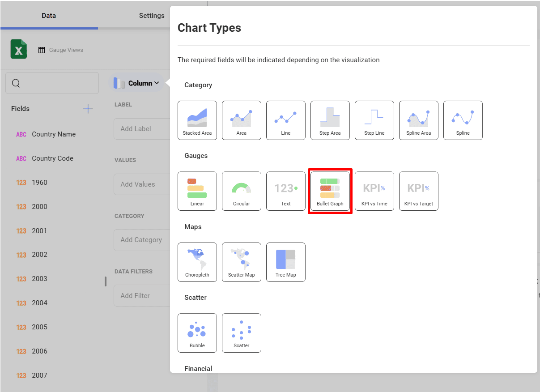Choose the Step Area chart type
This screenshot has width=540, height=392.
pos(330,120)
